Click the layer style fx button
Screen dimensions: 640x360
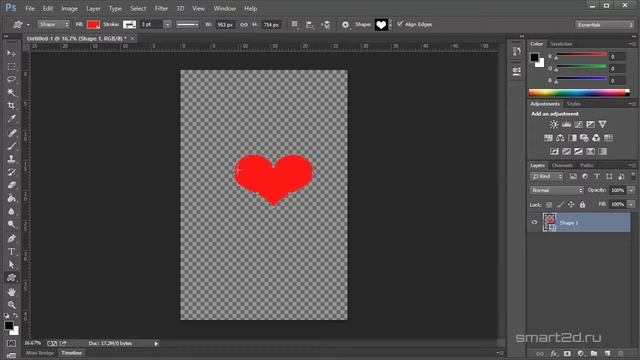(554, 353)
